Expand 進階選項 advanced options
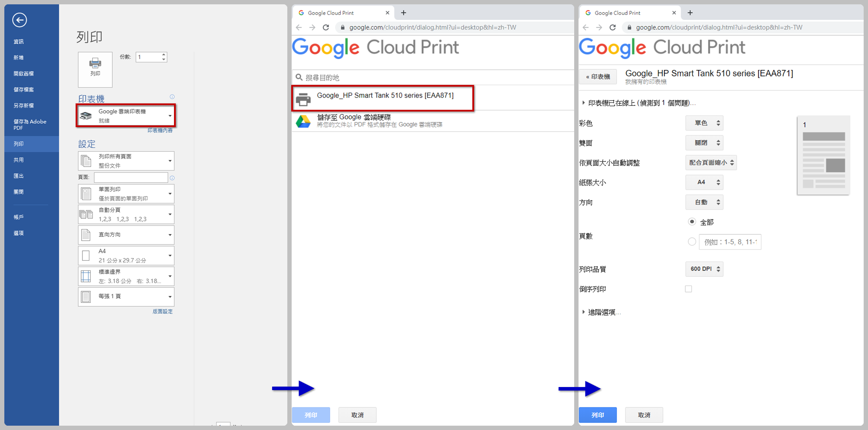 point(602,312)
